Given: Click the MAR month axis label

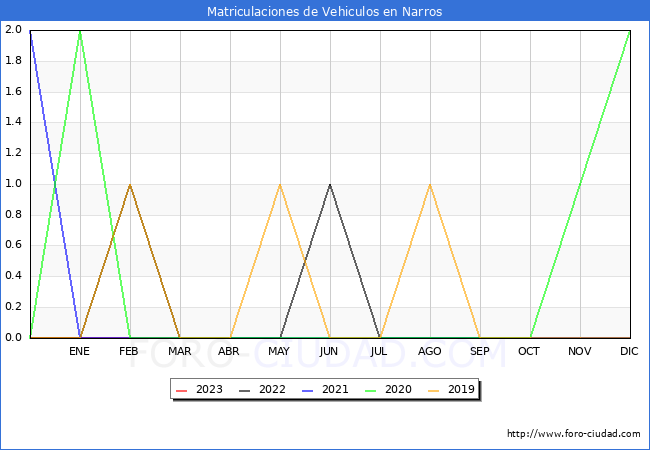Looking at the screenshot, I should [179, 351].
